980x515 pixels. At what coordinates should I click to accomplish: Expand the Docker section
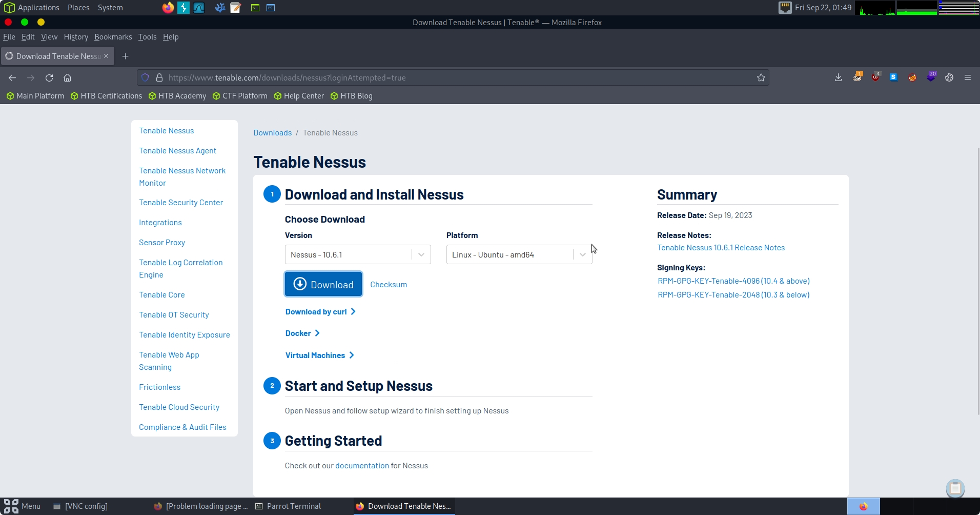(302, 333)
